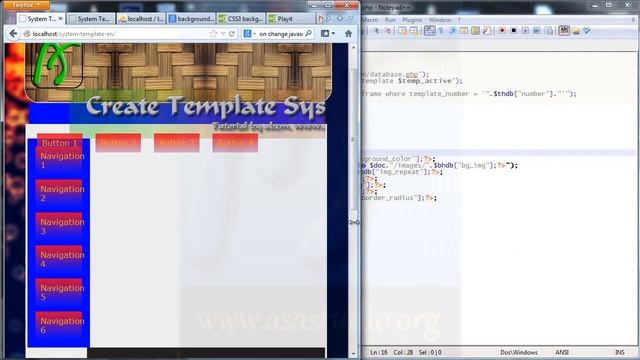Toggle synchronize horizontal scrolling icon
This screenshot has width=640, height=360.
point(414,31)
